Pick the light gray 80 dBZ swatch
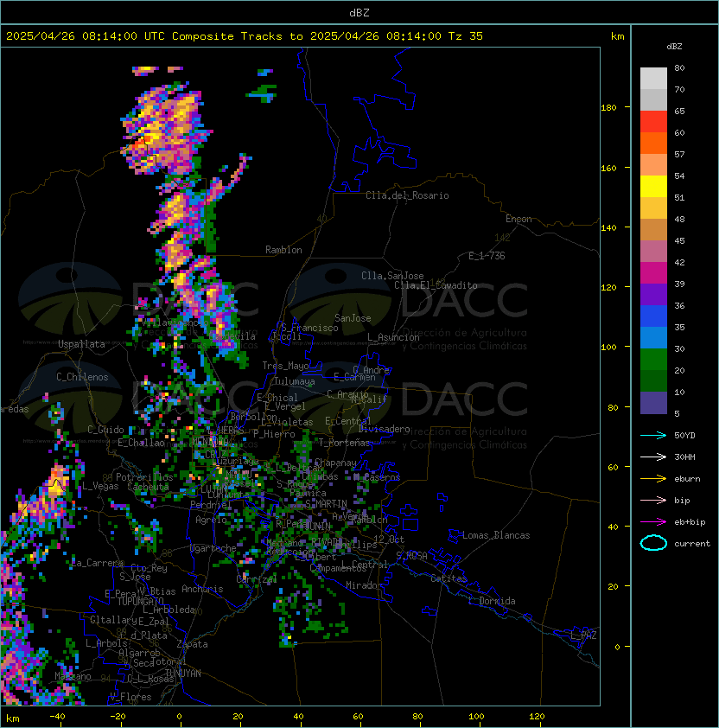The width and height of the screenshot is (719, 728). pos(653,78)
